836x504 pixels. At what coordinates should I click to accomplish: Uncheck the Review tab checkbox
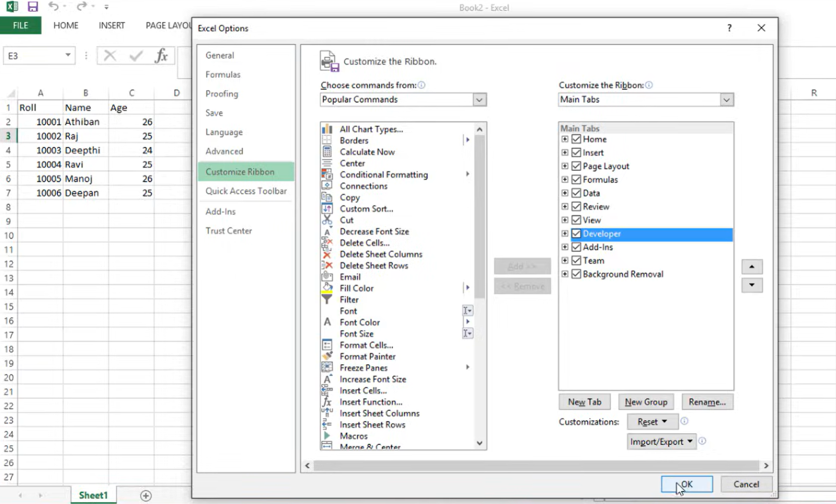[x=576, y=206]
